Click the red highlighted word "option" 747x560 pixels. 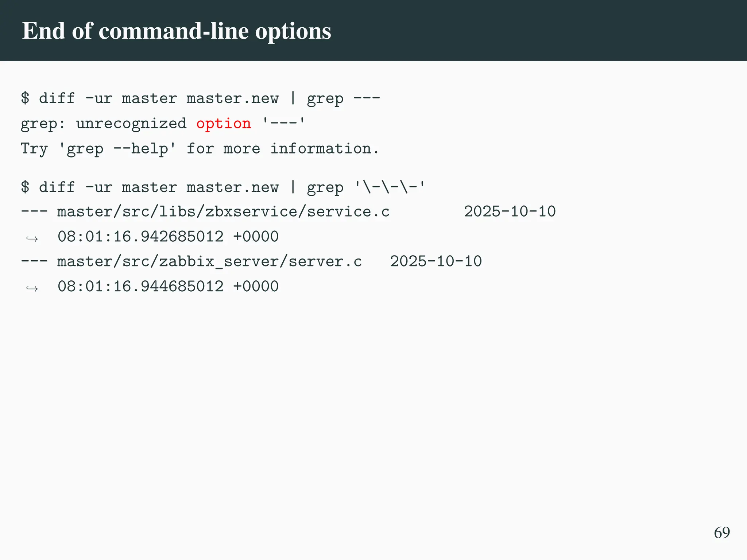pyautogui.click(x=224, y=124)
